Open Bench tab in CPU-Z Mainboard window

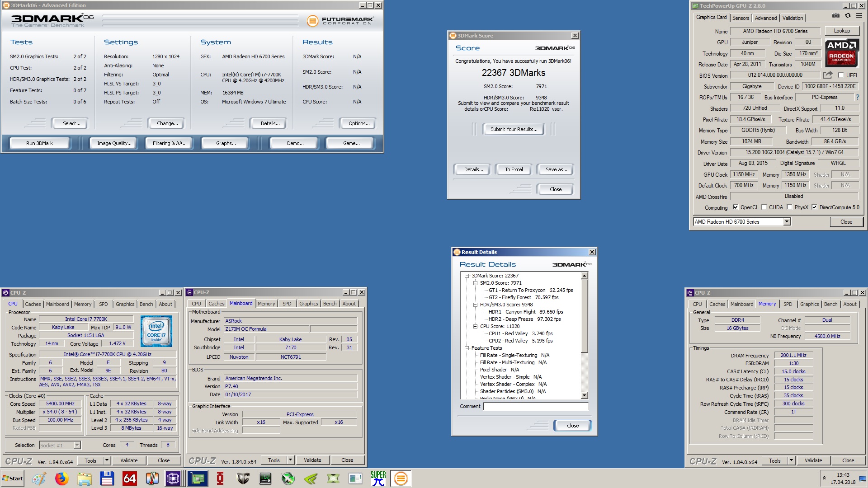point(330,304)
